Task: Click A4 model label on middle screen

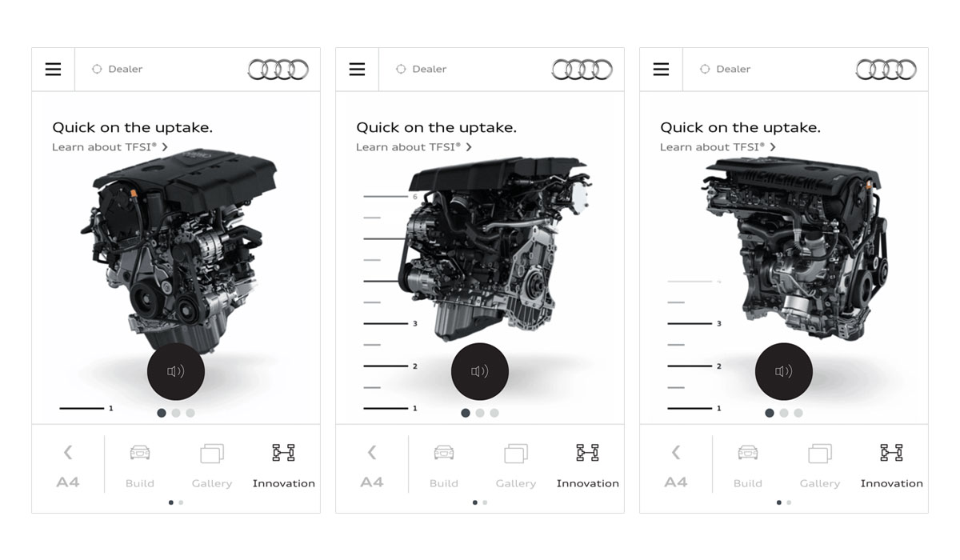Action: click(372, 482)
